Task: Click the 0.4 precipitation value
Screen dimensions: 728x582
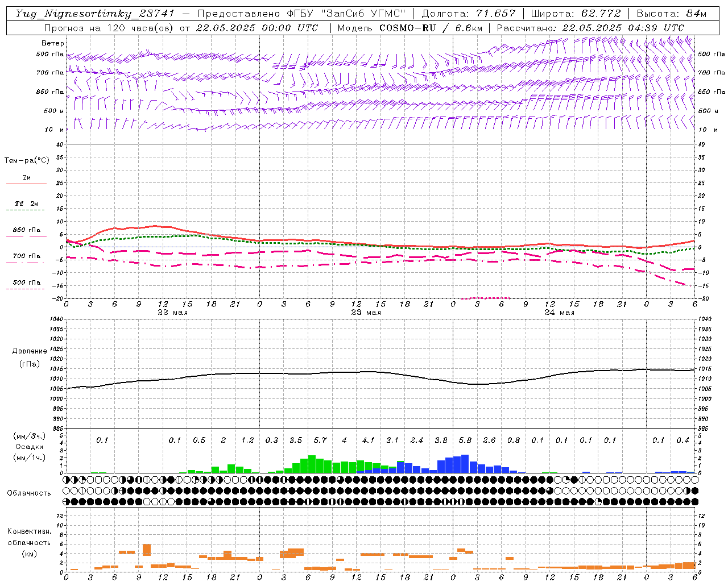Action: [x=682, y=440]
